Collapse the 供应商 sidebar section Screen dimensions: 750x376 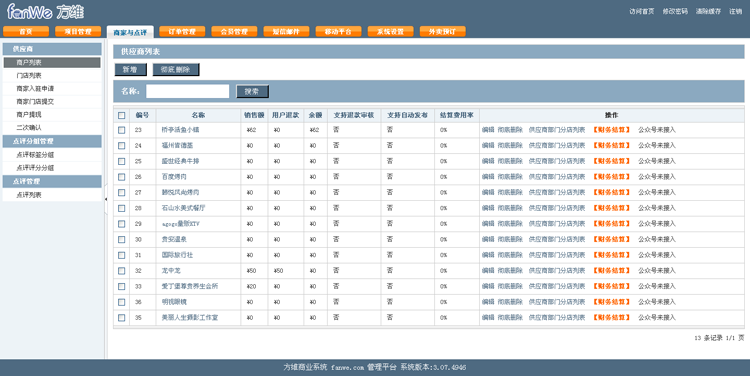(52, 49)
